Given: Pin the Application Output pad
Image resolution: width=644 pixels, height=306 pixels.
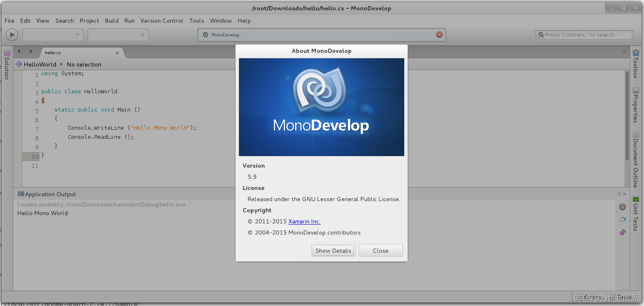Looking at the screenshot, I should pos(623,232).
